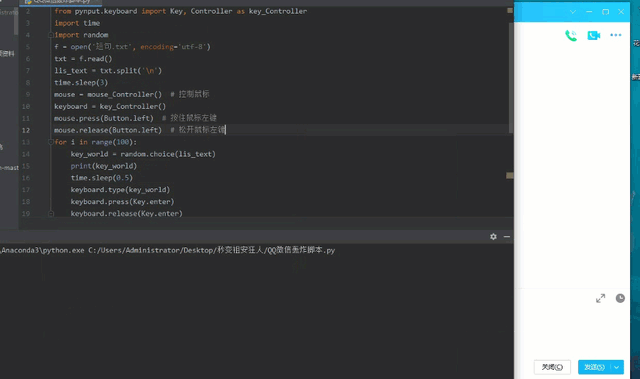This screenshot has width=640, height=379.
Task: Hide the Run tool window
Action: 507,237
